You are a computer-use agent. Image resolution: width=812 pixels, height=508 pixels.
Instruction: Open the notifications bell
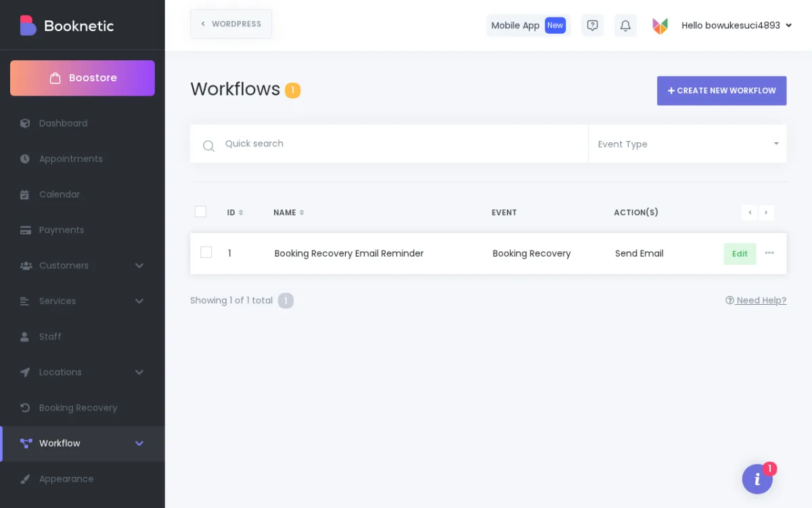point(625,26)
